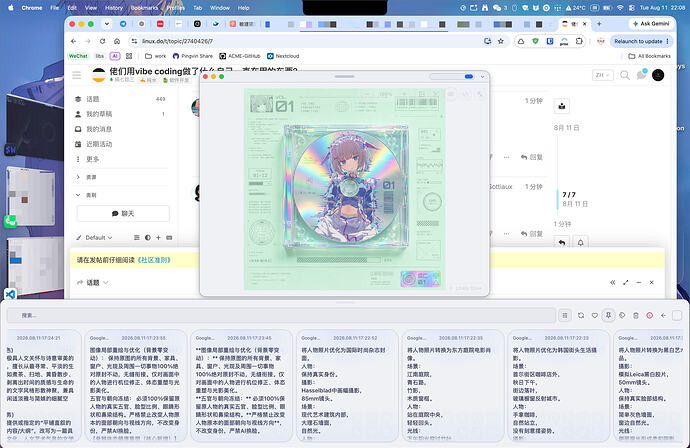690x448 pixels.
Task: Open the work bookmarks folder
Action: click(155, 56)
